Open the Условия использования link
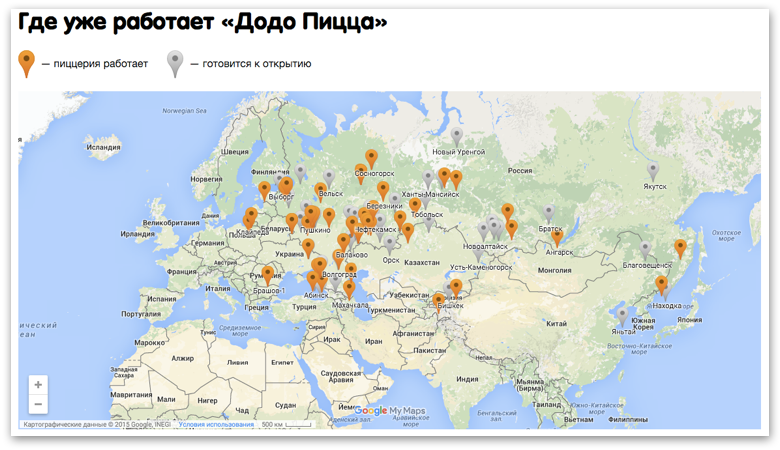Screen dimensions: 780x450 [x=216, y=425]
